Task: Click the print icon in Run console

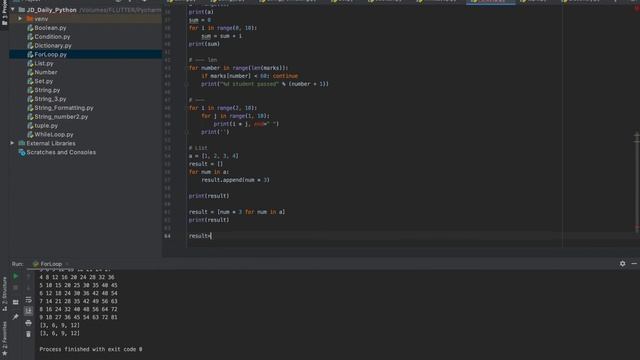Action: [x=28, y=323]
